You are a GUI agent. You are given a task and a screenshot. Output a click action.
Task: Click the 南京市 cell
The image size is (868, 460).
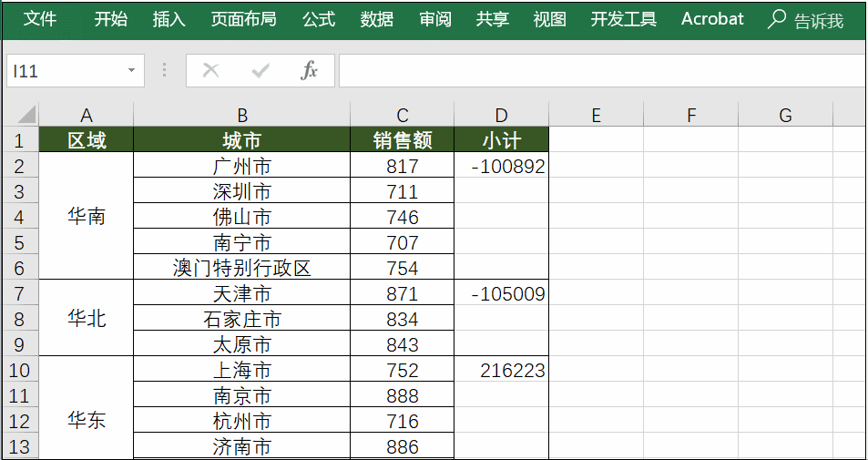click(242, 395)
